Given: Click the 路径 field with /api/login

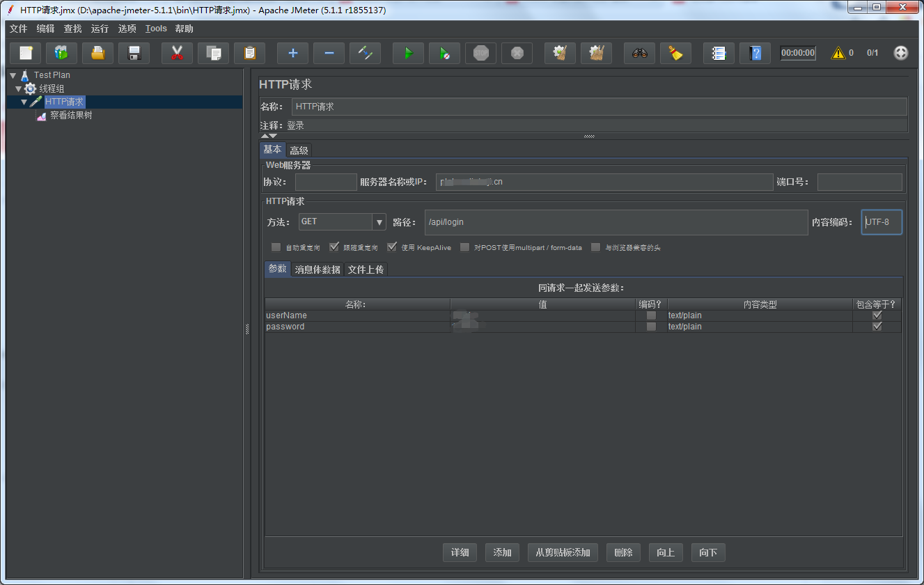Looking at the screenshot, I should coord(616,222).
